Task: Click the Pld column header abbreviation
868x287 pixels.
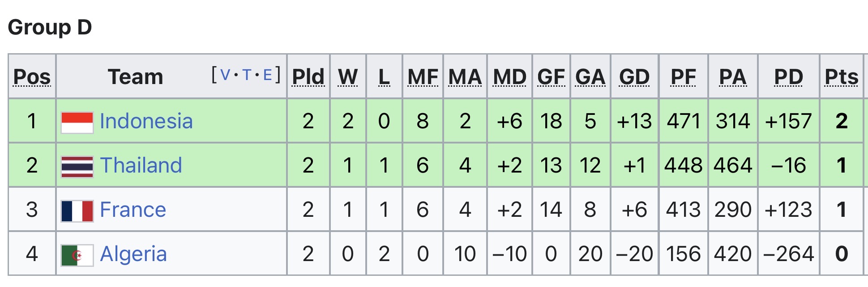Action: point(308,77)
